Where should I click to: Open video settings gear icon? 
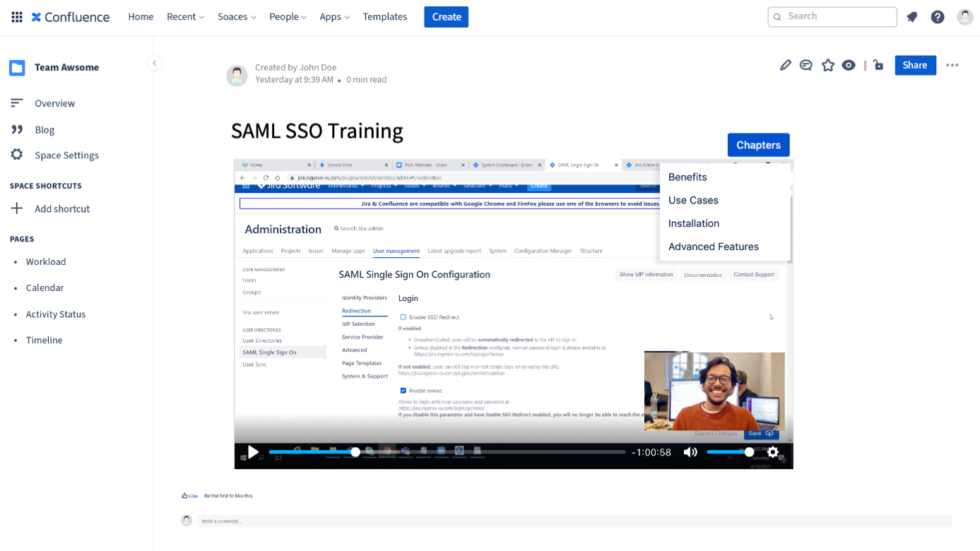point(773,452)
